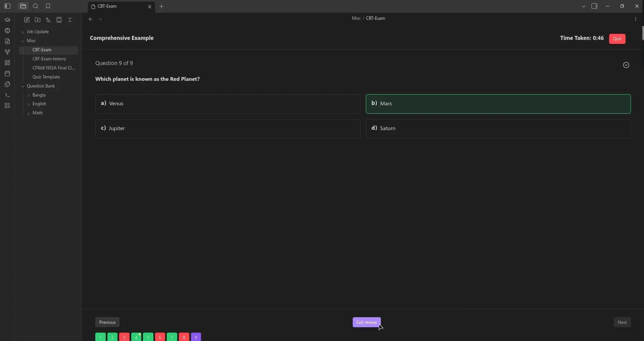Screen dimensions: 644x341
Task: Select answer option a) Venus
Action: pyautogui.click(x=228, y=104)
